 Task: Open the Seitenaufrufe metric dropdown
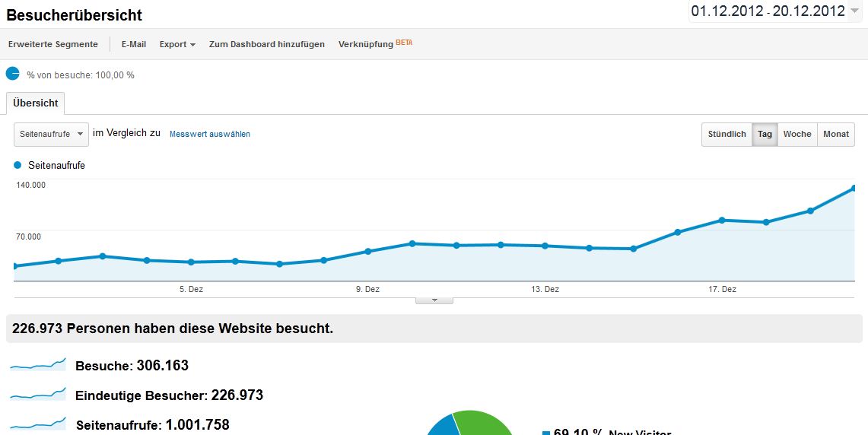(51, 134)
